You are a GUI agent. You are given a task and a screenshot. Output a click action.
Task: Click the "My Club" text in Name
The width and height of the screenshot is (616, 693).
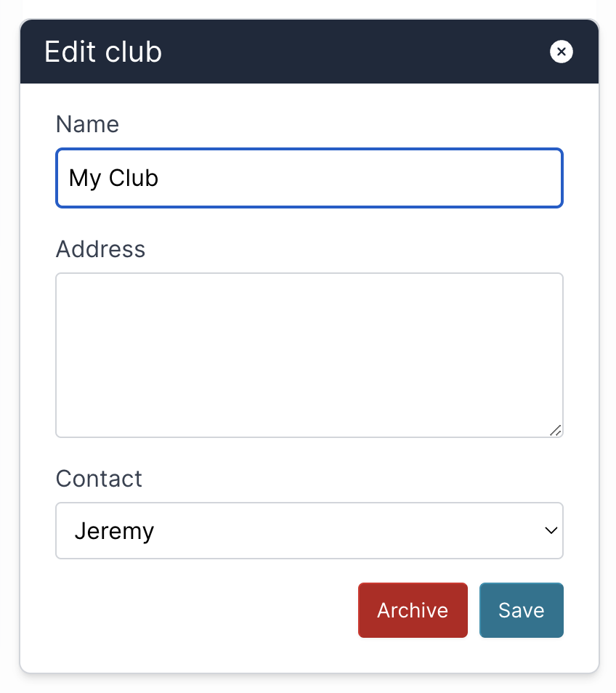pyautogui.click(x=113, y=178)
